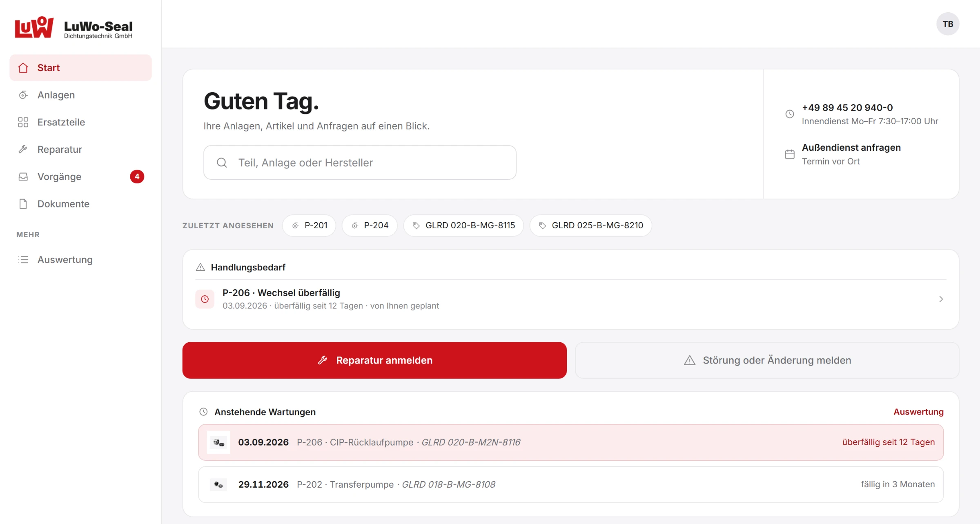Call the number +49 89 45 20 940-0
This screenshot has height=524, width=980.
point(847,107)
